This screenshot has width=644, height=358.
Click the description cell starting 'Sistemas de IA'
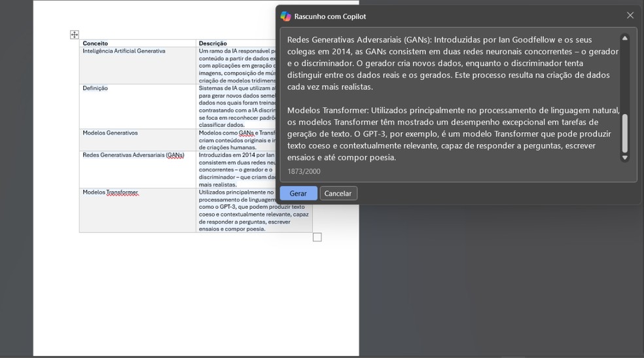coord(236,106)
